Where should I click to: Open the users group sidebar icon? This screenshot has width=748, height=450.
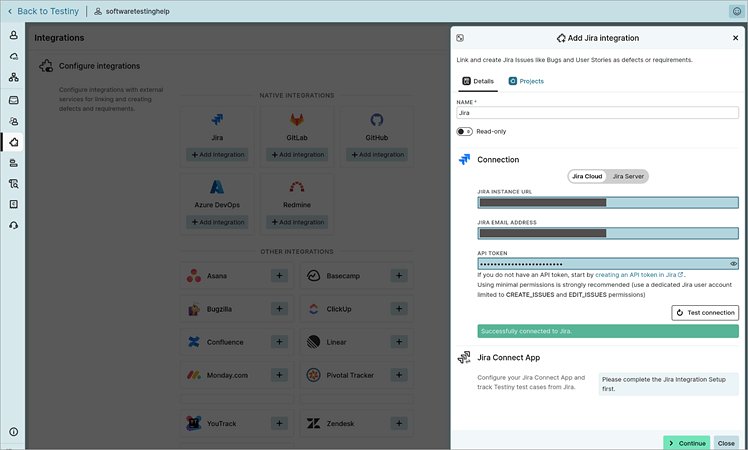click(13, 121)
